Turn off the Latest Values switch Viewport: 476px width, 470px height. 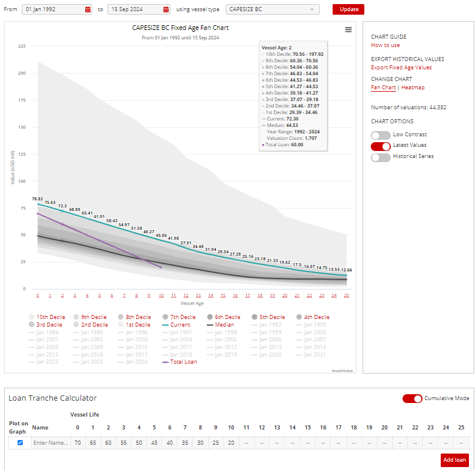coord(381,146)
